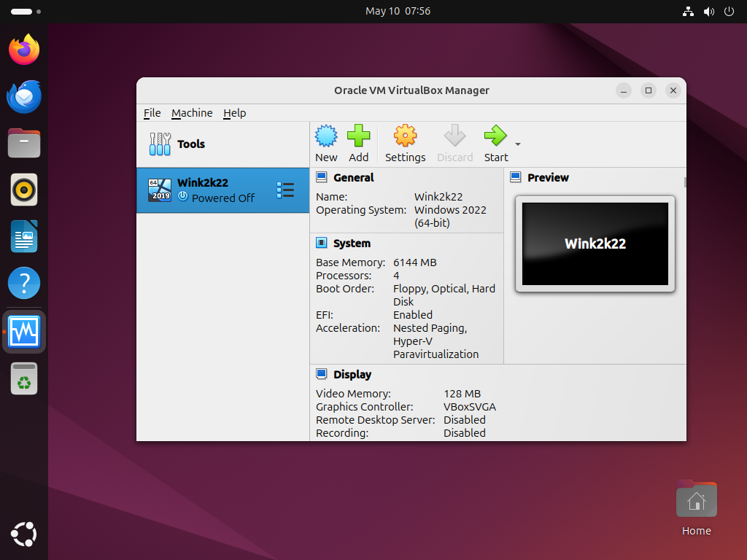Click the power icon in top bar
Image resolution: width=747 pixels, height=560 pixels.
pyautogui.click(x=729, y=12)
